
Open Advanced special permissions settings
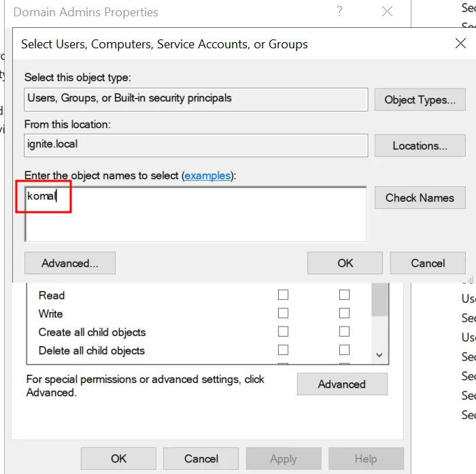tap(341, 384)
